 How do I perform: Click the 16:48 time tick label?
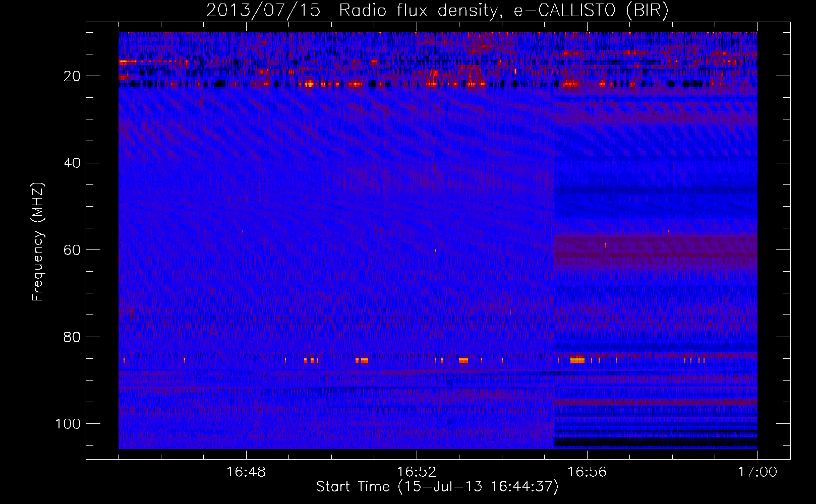click(x=246, y=472)
